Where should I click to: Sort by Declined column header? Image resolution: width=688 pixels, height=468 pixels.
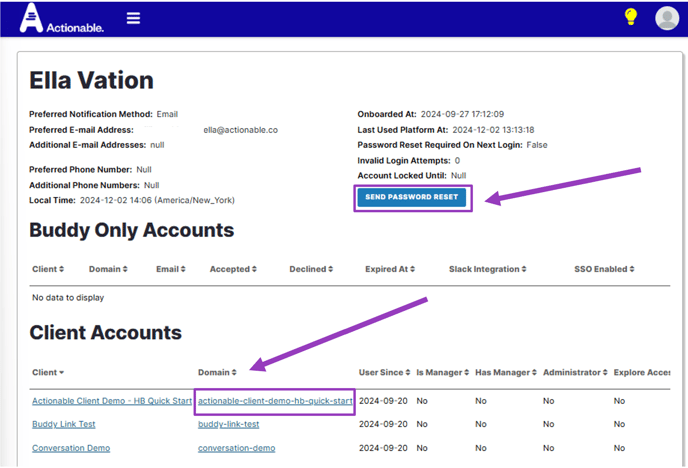pyautogui.click(x=311, y=269)
